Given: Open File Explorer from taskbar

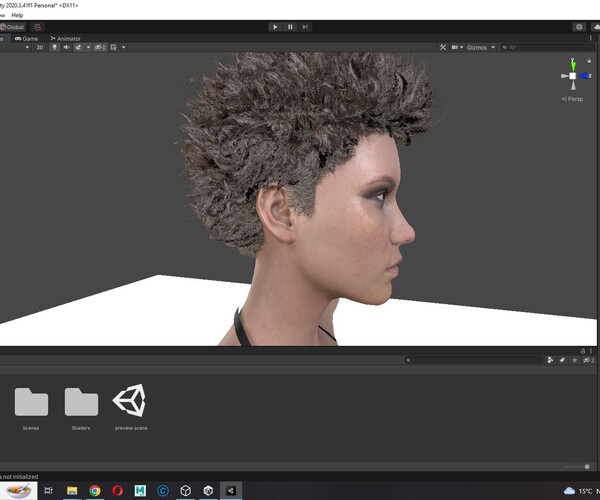Looking at the screenshot, I should pos(72,490).
